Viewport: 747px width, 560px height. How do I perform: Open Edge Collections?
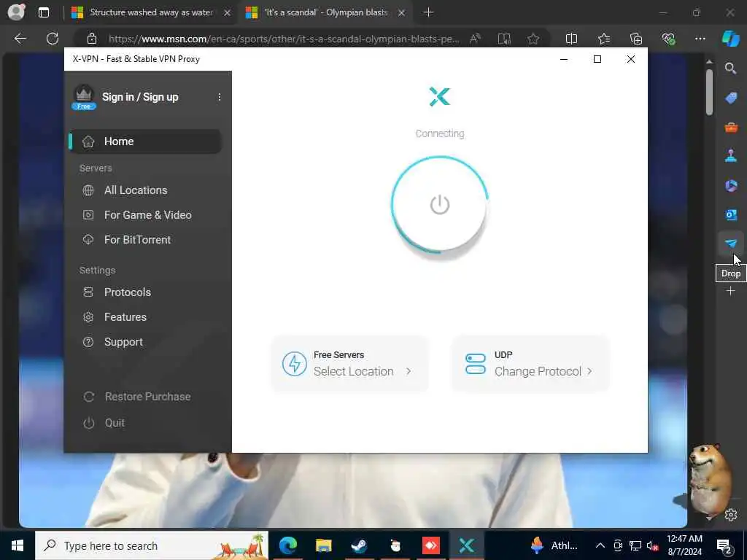(636, 39)
